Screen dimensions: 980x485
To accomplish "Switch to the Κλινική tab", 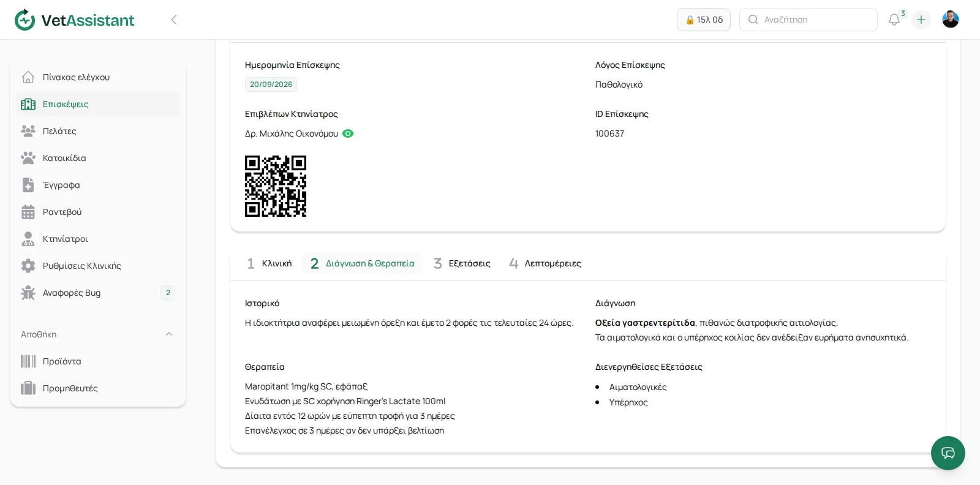I will (269, 263).
